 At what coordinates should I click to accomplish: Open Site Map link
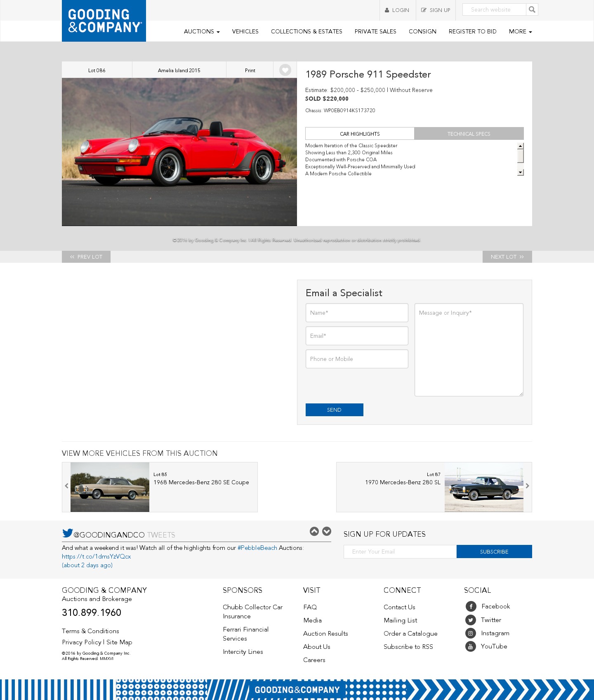(x=119, y=642)
